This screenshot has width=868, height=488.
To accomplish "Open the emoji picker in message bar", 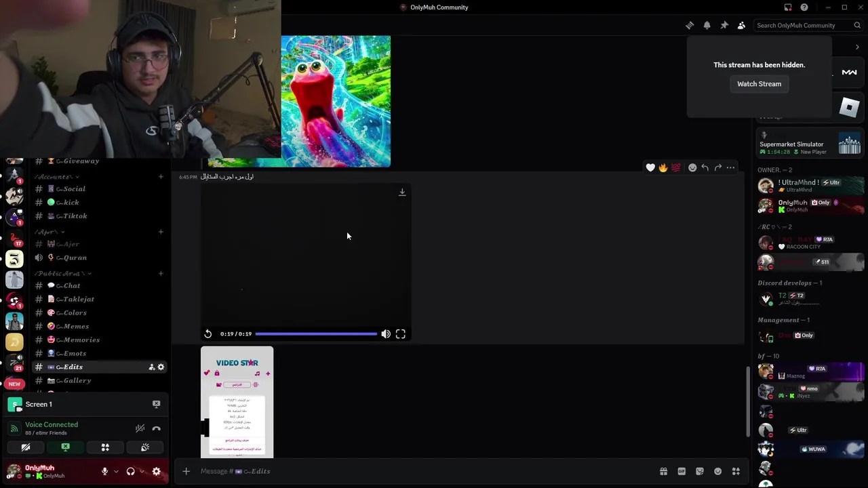I will click(x=718, y=471).
